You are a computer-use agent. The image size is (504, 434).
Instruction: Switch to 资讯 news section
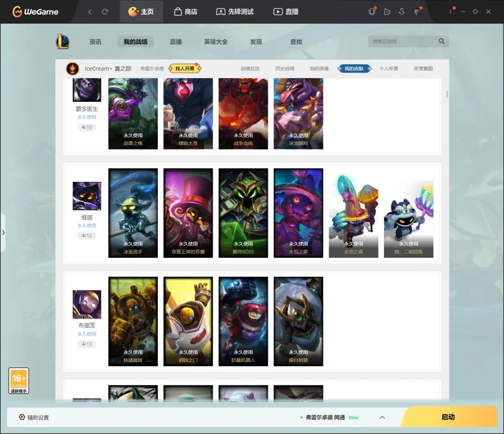pyautogui.click(x=95, y=42)
